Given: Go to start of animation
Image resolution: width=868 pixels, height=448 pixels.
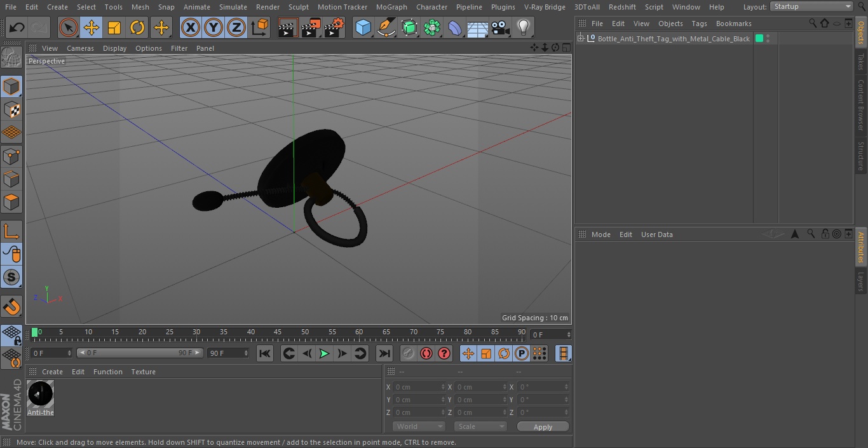Looking at the screenshot, I should 265,353.
